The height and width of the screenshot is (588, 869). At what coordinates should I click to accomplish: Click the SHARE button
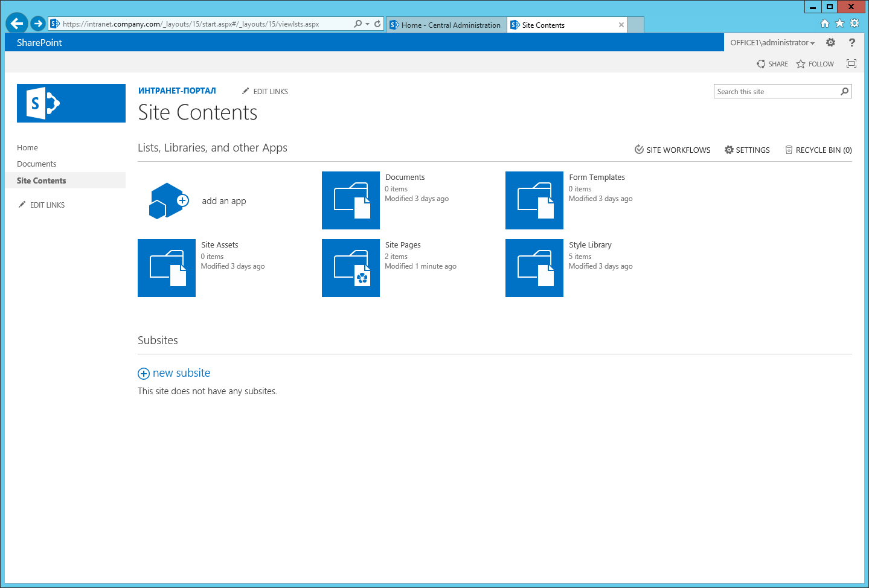(772, 64)
